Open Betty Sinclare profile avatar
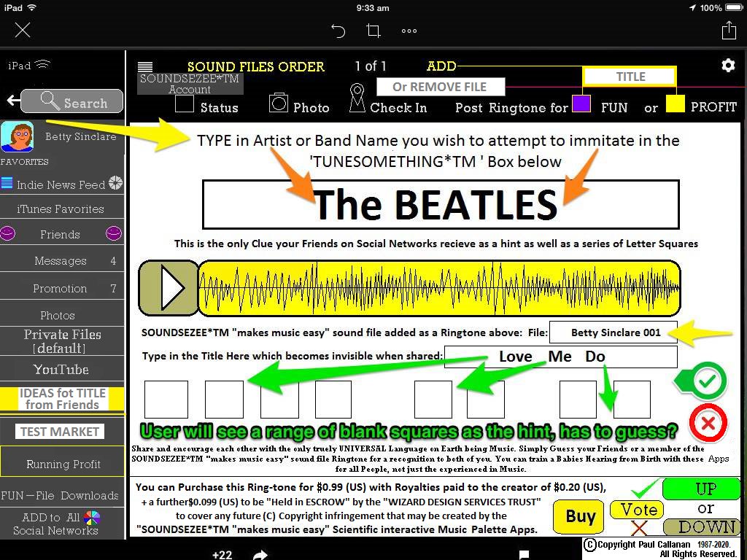The image size is (747, 560). pos(18,136)
